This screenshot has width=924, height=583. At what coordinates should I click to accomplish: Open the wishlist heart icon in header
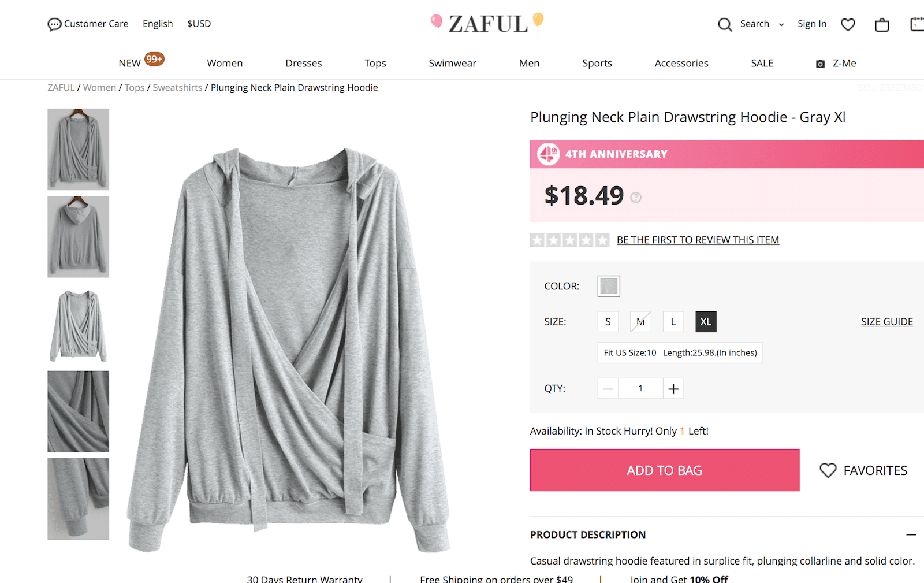pyautogui.click(x=848, y=24)
